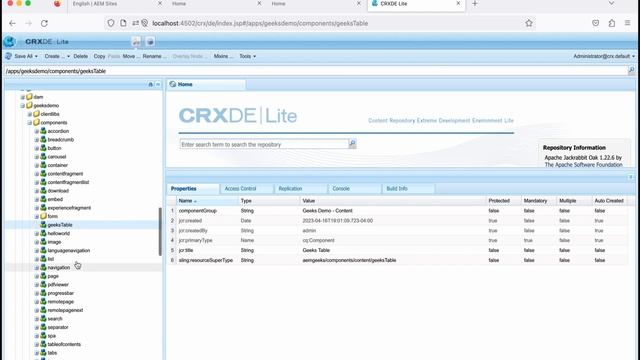The height and width of the screenshot is (360, 640).
Task: Collapse the lower panel with corner icon
Action: point(631,177)
